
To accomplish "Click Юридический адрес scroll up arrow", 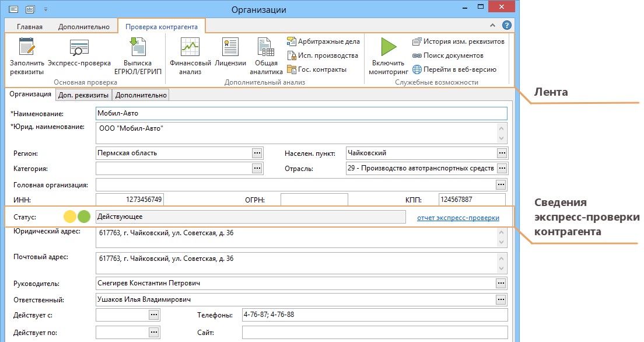I will 502,233.
